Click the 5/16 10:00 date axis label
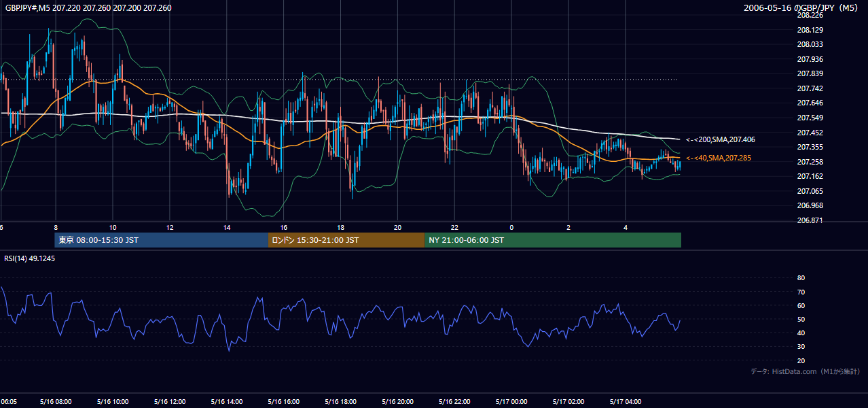868x408 pixels. click(113, 402)
